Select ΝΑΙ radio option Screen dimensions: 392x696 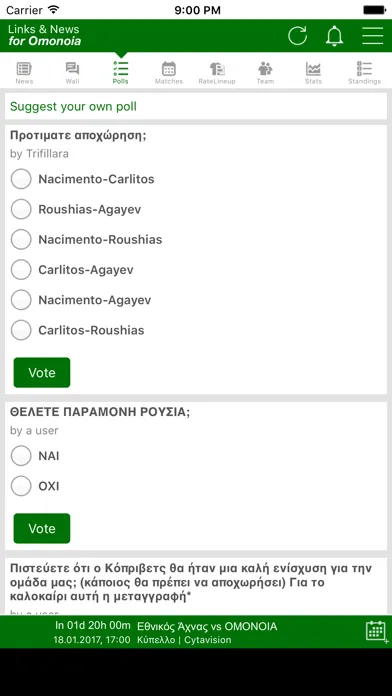21,456
